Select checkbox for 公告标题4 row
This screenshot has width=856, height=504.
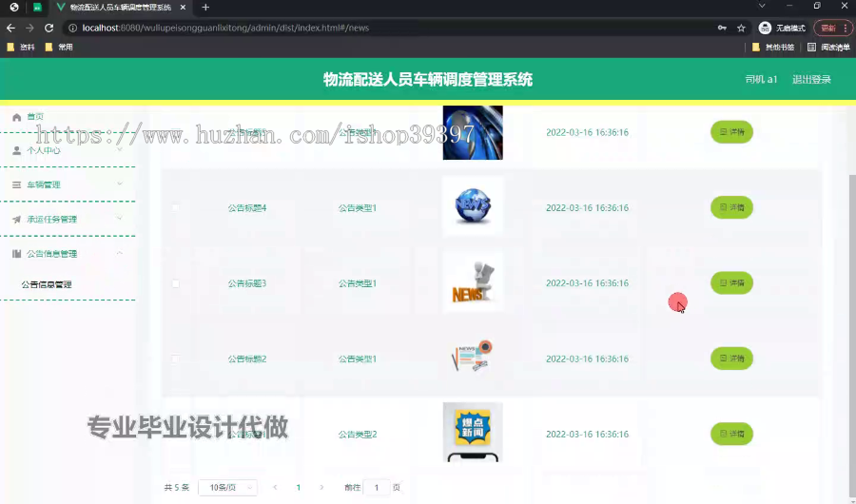point(175,208)
